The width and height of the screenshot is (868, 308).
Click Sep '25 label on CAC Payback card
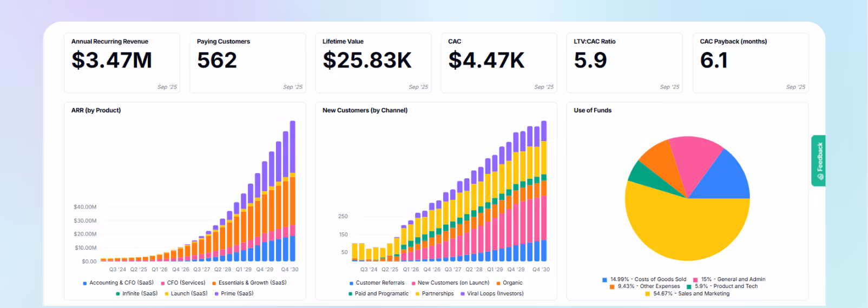coord(795,86)
